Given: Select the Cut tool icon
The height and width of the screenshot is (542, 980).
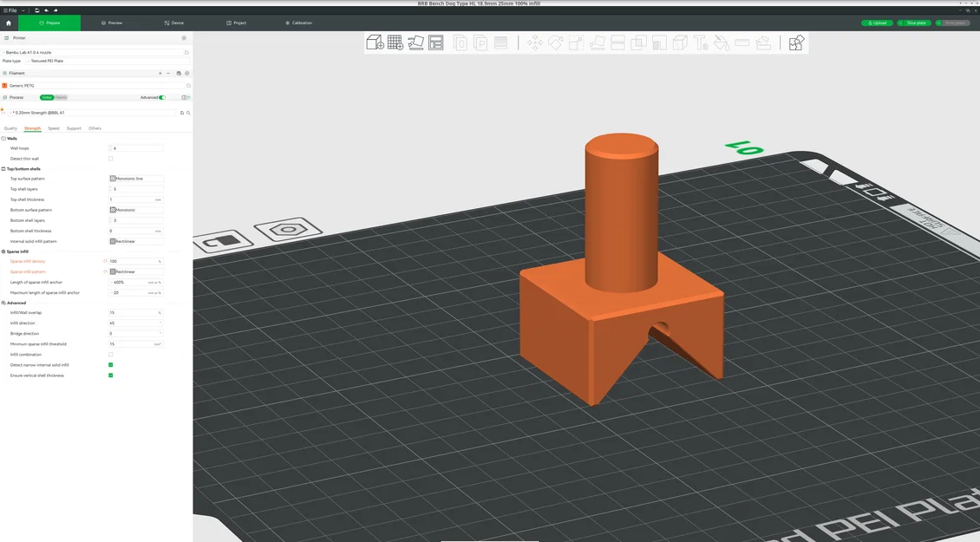Looking at the screenshot, I should click(617, 42).
